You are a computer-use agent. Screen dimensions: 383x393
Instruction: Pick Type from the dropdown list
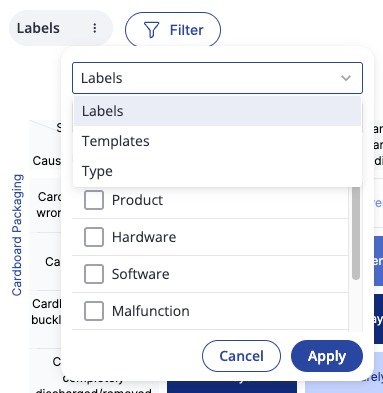point(217,171)
